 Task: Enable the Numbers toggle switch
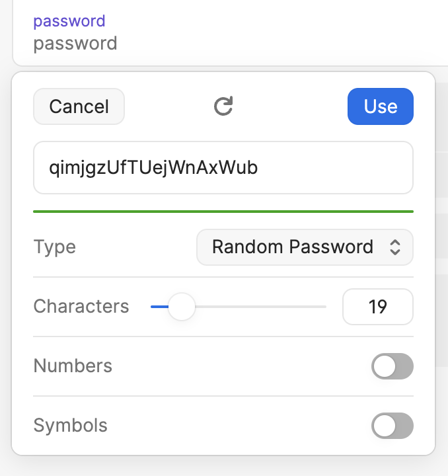tap(392, 366)
